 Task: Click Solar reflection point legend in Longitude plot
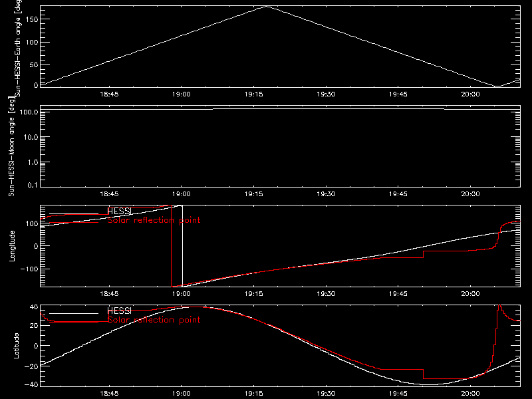(x=154, y=220)
